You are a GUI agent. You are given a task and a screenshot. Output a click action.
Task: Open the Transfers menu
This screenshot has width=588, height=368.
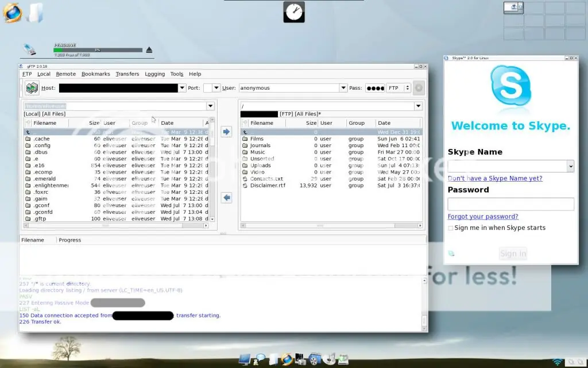click(127, 74)
